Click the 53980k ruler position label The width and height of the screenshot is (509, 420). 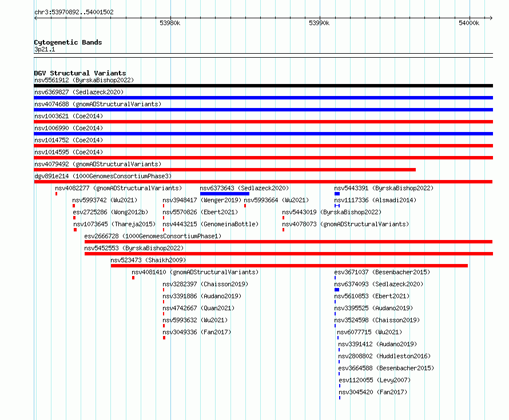[170, 23]
